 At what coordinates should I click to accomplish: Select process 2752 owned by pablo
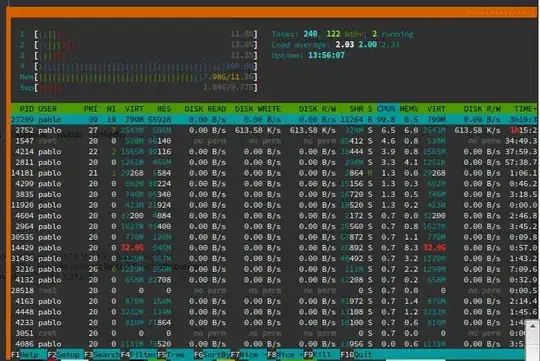(274, 130)
